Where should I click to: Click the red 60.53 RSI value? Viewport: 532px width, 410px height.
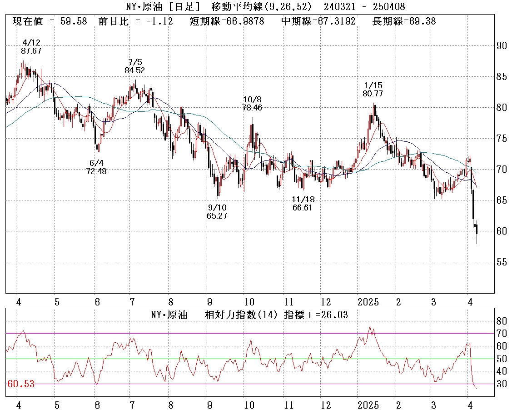pos(21,385)
